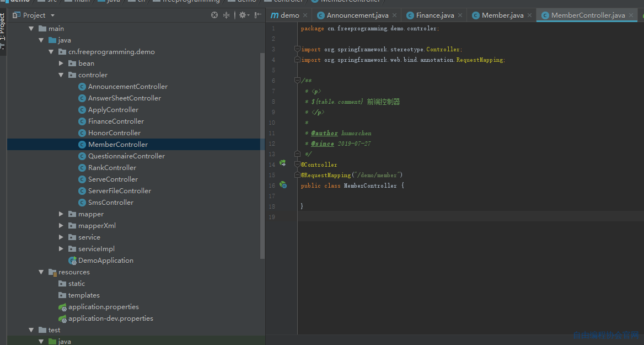Viewport: 644px width, 345px height.
Task: Click the class gutter icon on line 16
Action: [283, 184]
